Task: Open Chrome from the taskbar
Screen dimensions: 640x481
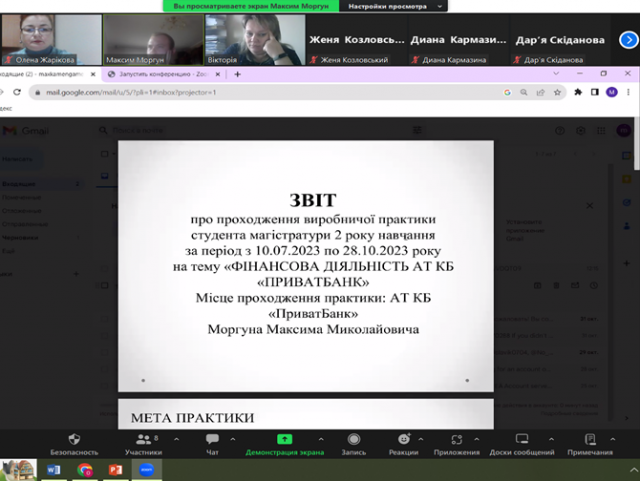Action: (85, 470)
